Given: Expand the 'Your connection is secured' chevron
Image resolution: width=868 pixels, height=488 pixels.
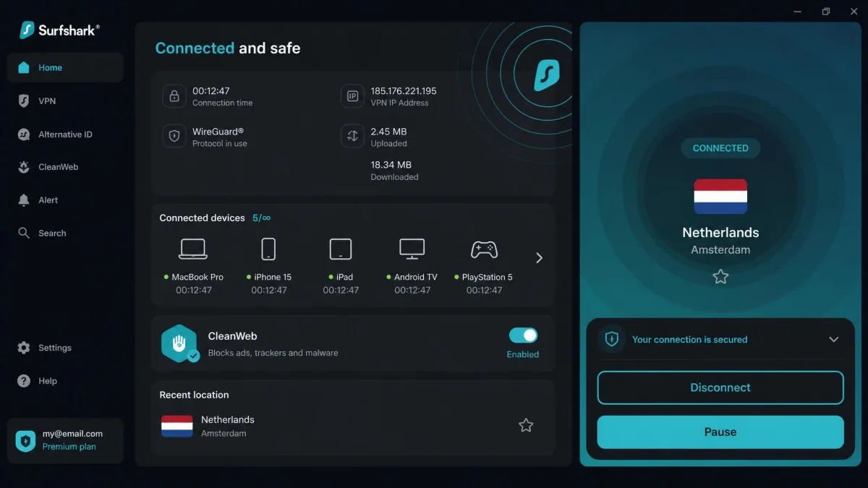Looking at the screenshot, I should coord(833,339).
